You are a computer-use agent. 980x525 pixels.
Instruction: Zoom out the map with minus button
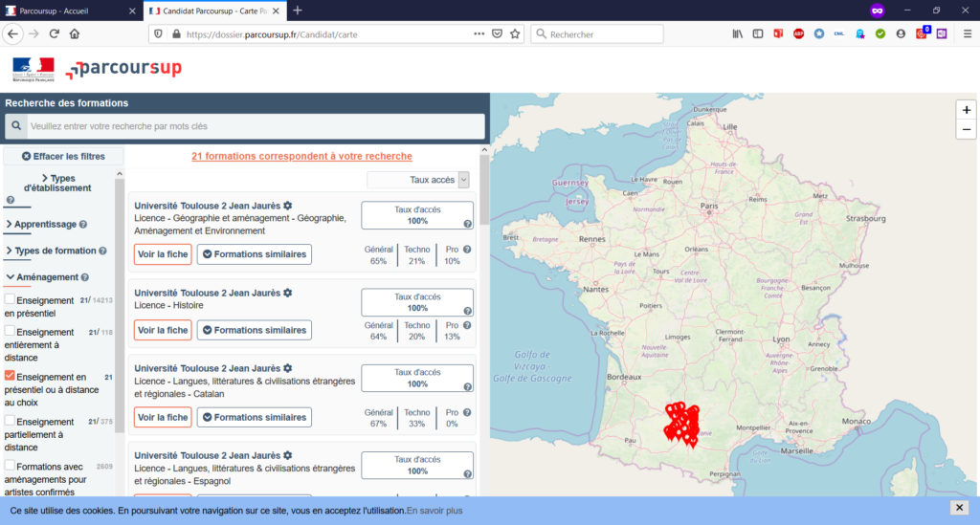coord(967,129)
